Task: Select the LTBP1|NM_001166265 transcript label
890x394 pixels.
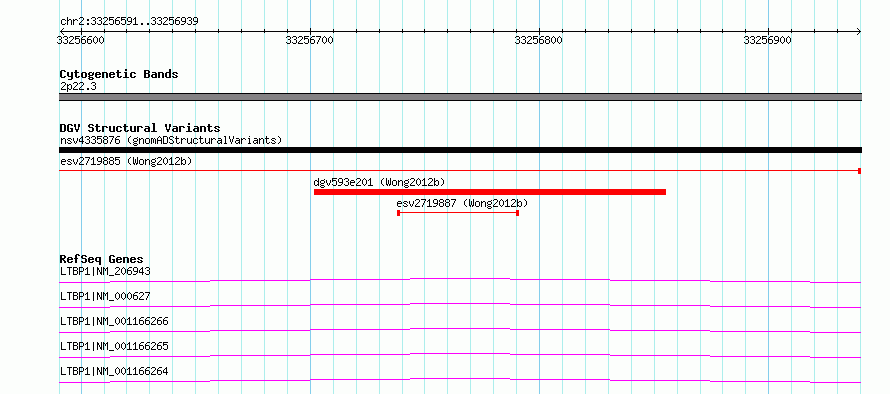Action: click(x=114, y=346)
